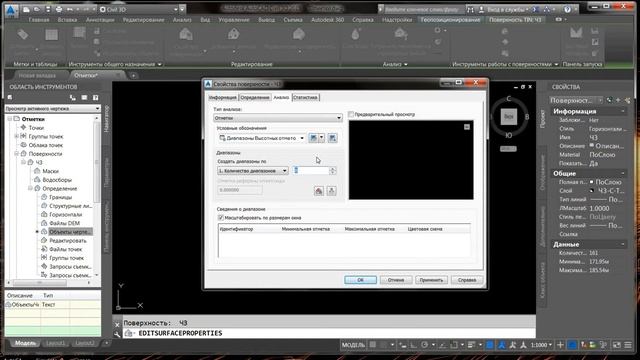The height and width of the screenshot is (360, 640).
Task: Toggle the grid display status icon
Action: [x=373, y=345]
